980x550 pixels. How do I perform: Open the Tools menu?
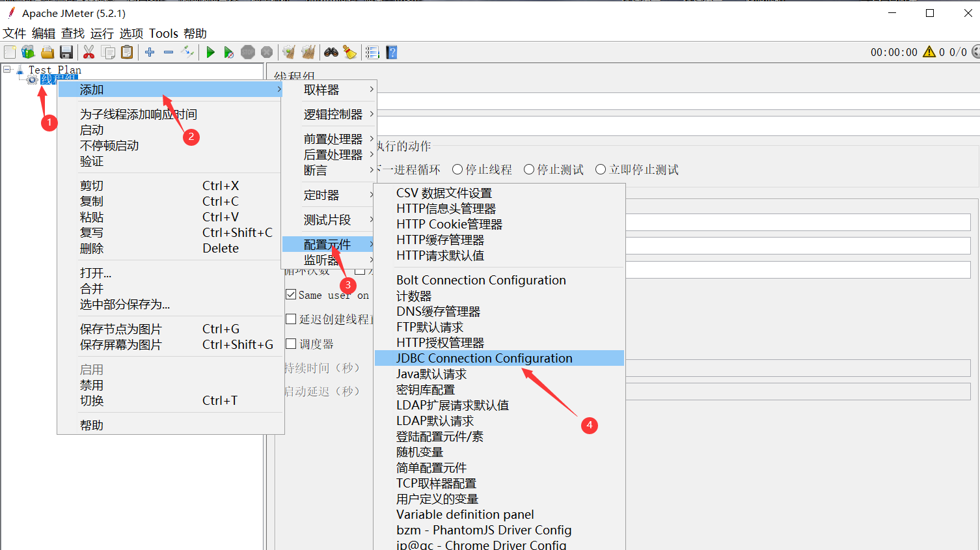[x=163, y=33]
